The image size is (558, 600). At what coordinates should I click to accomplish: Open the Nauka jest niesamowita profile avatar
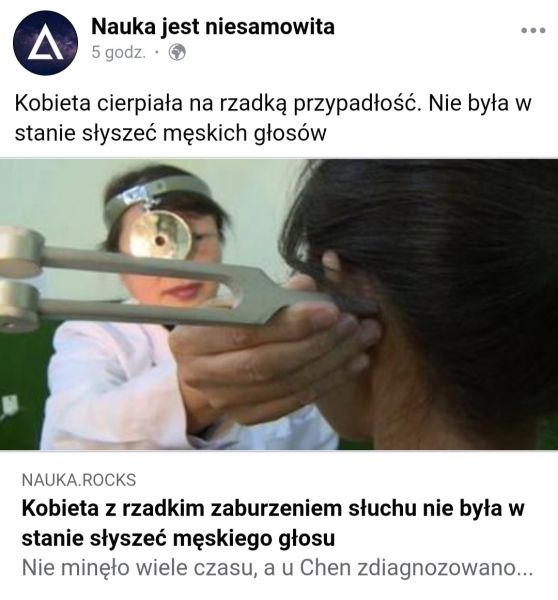45,42
